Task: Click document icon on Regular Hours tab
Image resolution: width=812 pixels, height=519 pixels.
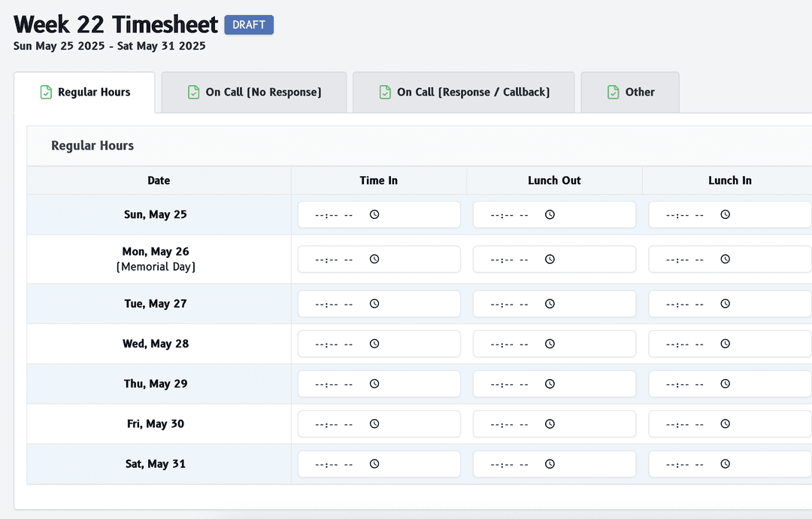Action: [x=45, y=93]
